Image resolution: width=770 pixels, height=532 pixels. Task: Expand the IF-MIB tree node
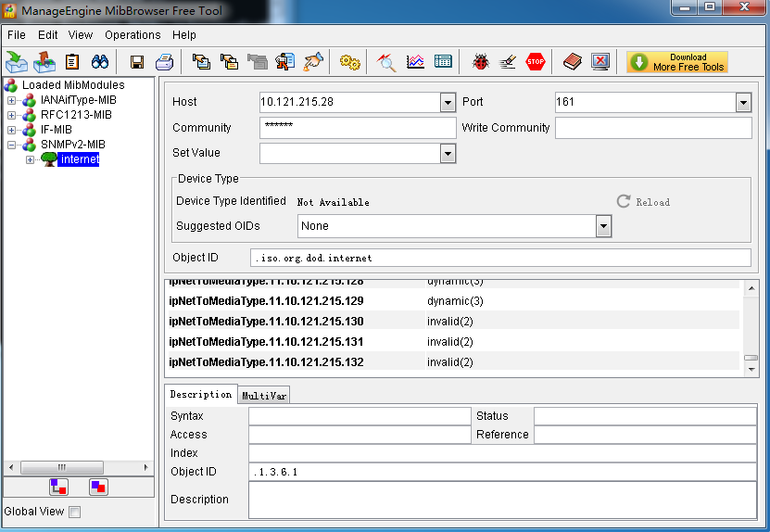pos(11,130)
